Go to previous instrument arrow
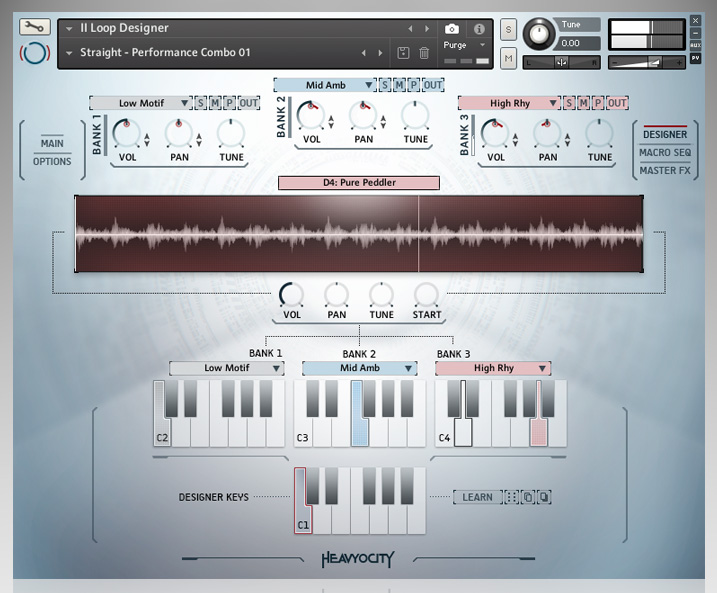 pyautogui.click(x=410, y=29)
